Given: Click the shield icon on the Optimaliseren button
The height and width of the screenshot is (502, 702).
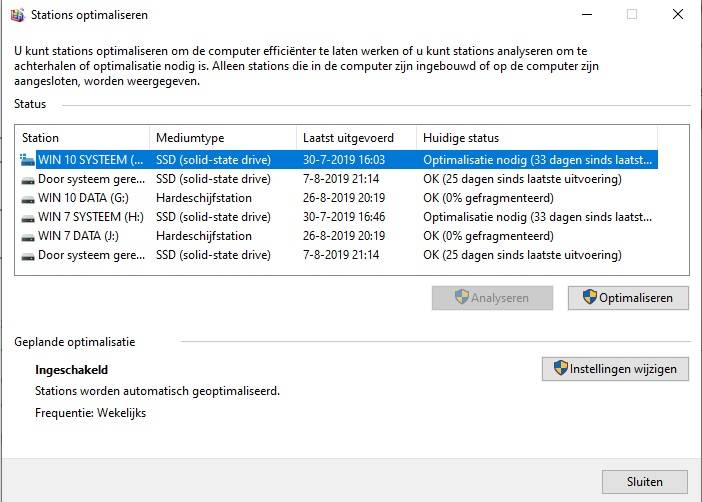Looking at the screenshot, I should [590, 297].
